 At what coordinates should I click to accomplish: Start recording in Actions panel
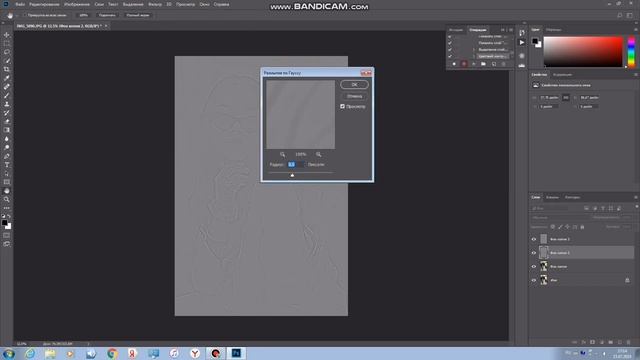tap(464, 64)
